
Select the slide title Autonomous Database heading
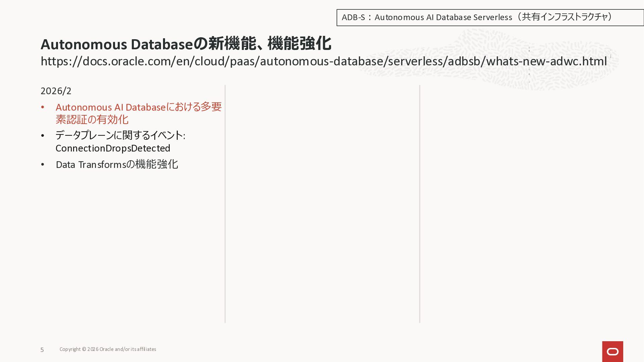186,44
